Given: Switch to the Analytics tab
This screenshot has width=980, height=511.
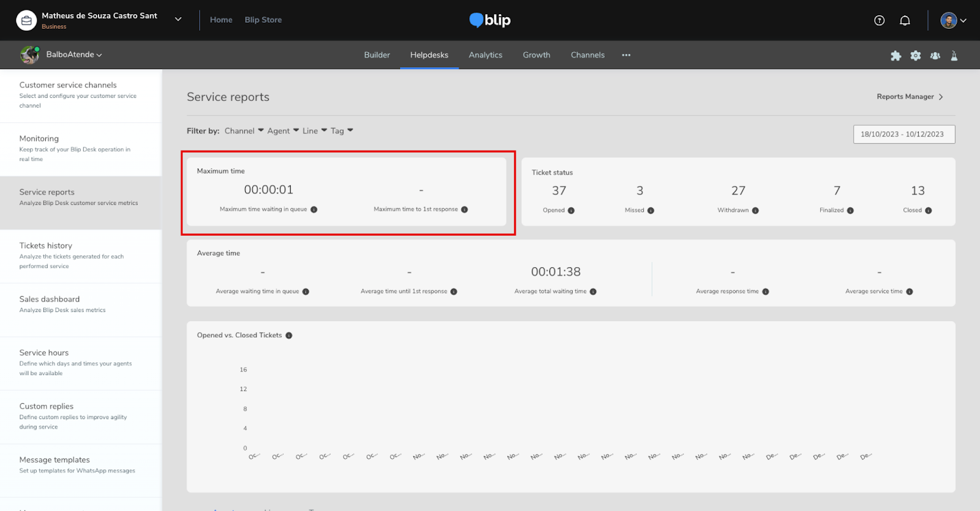Looking at the screenshot, I should point(485,55).
